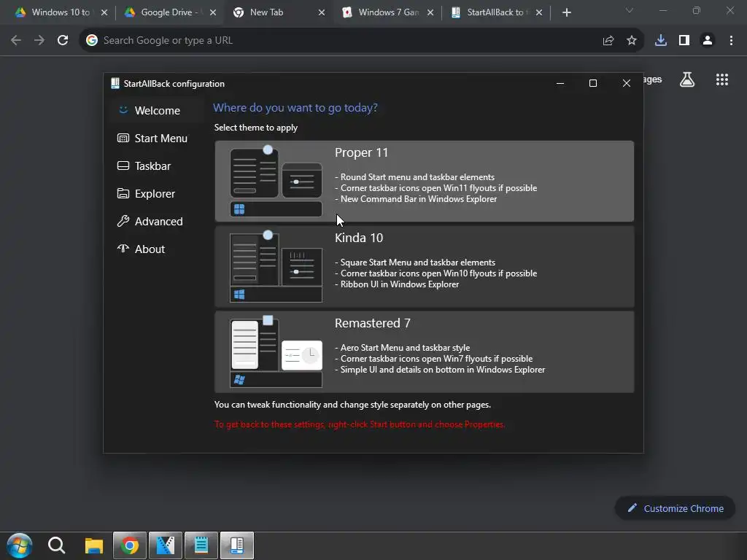The image size is (747, 560).
Task: Go back in Chrome
Action: (16, 41)
